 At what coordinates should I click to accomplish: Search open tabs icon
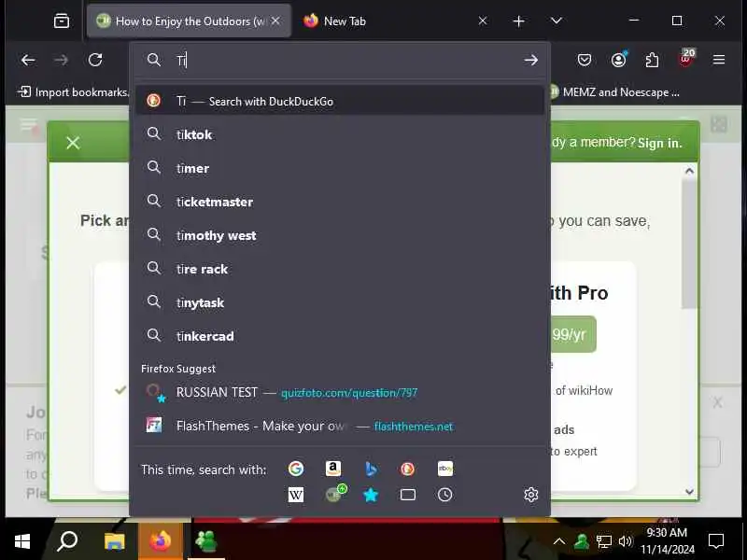(408, 495)
